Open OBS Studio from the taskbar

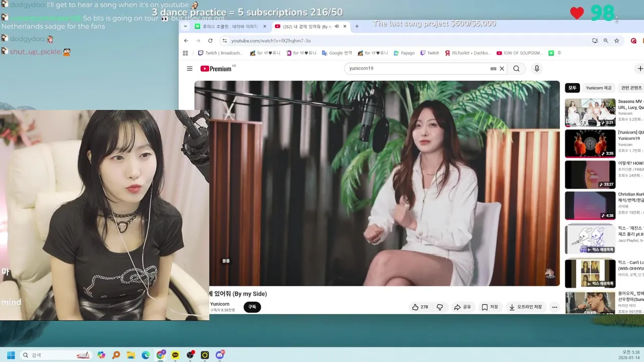190,355
